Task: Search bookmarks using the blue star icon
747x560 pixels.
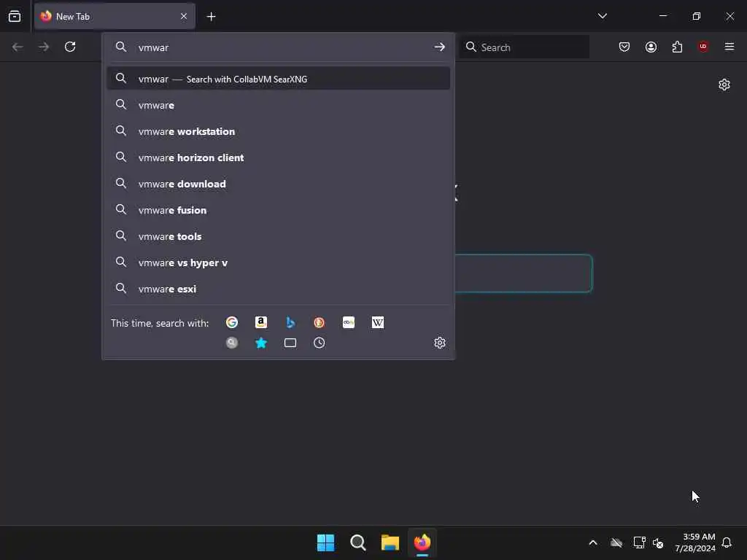Action: pos(260,343)
